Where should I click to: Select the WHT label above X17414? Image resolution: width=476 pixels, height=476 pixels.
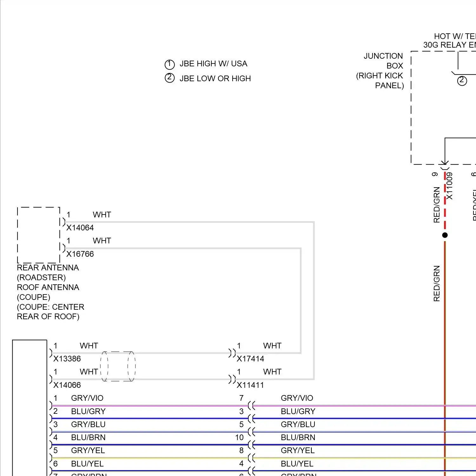(x=272, y=346)
